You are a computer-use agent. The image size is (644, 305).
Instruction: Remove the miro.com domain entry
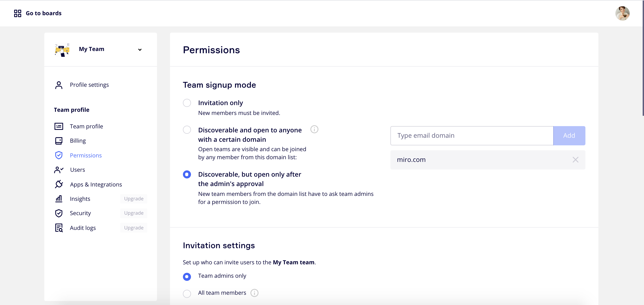[575, 160]
